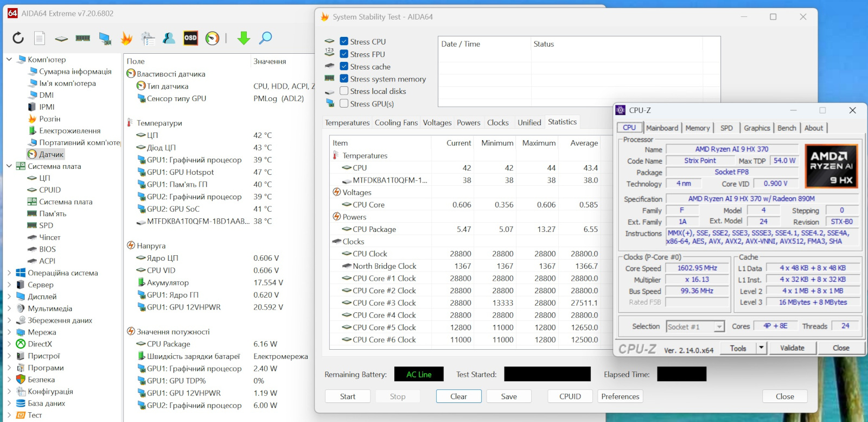Click CPU-Z Tools button

coord(738,348)
